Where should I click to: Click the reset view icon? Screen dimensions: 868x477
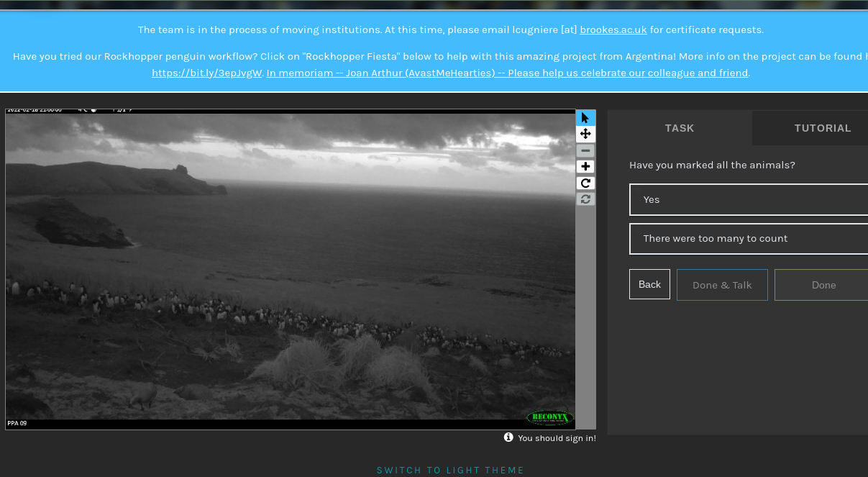pos(585,199)
